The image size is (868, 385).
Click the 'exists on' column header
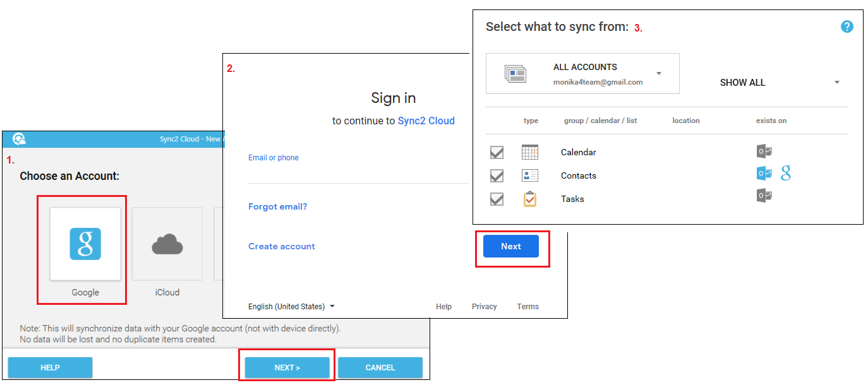(x=771, y=121)
